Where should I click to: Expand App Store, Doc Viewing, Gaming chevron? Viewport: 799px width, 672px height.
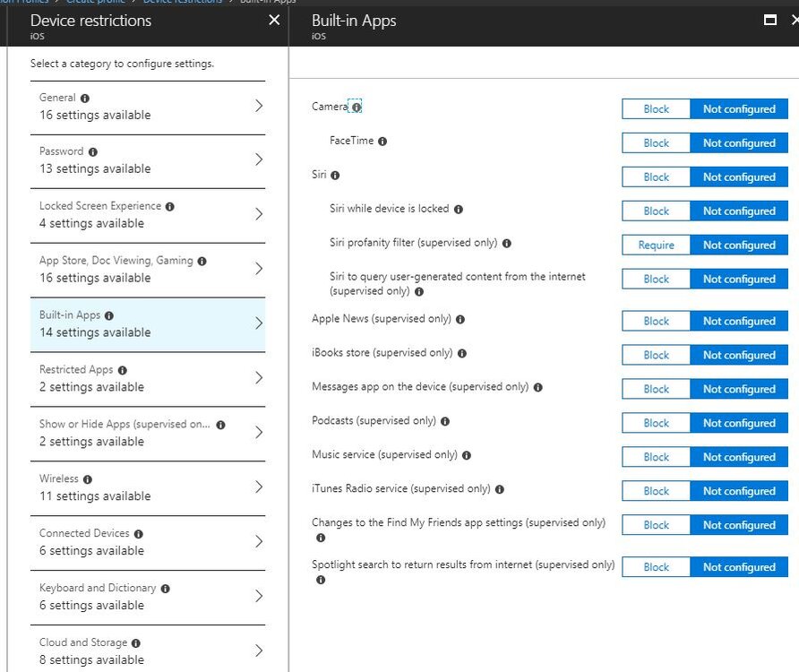click(259, 269)
